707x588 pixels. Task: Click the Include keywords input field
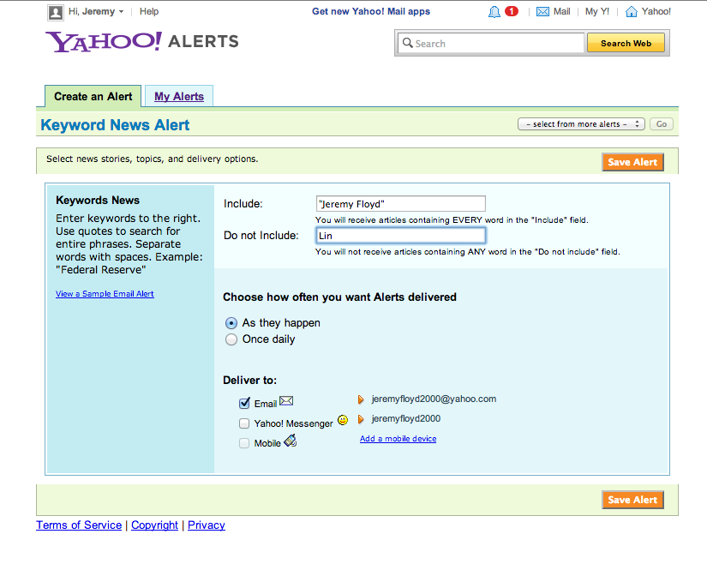coord(401,203)
